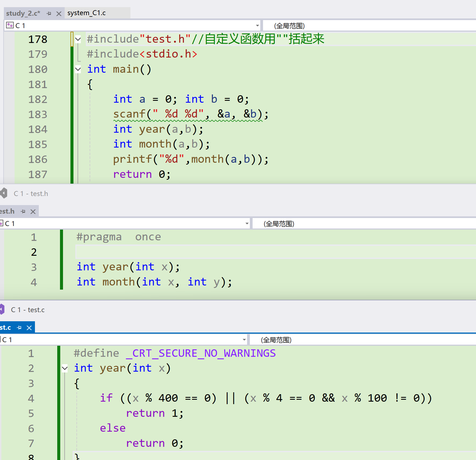The height and width of the screenshot is (460, 476).
Task: Click the printf call on line 186
Action: 191,159
